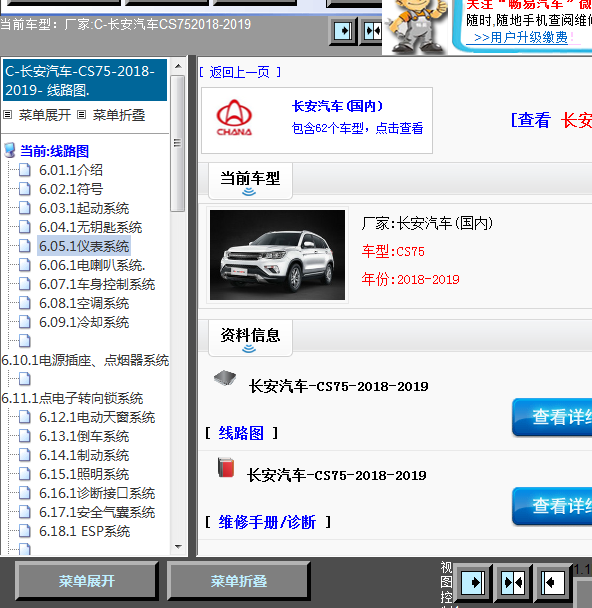The image size is (592, 608).
Task: Click bottom 菜单折叠 button
Action: coord(238,581)
